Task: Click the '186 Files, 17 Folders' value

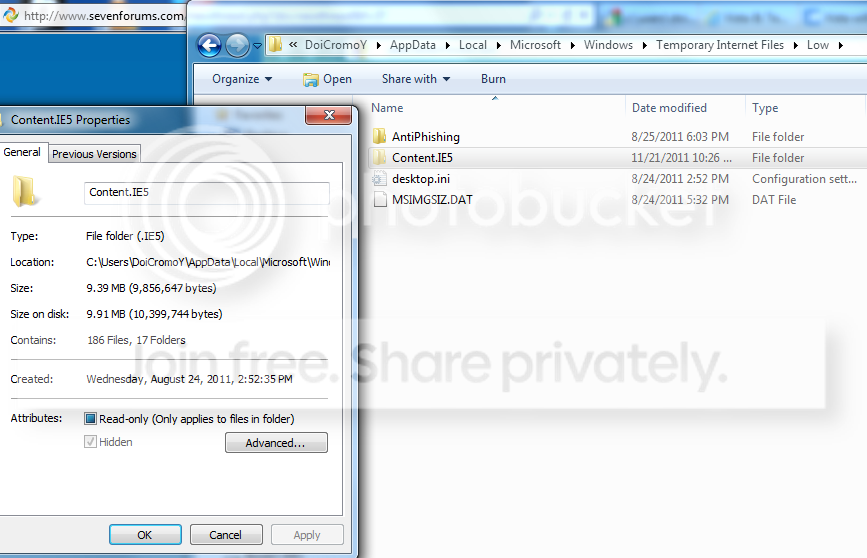Action: click(136, 340)
